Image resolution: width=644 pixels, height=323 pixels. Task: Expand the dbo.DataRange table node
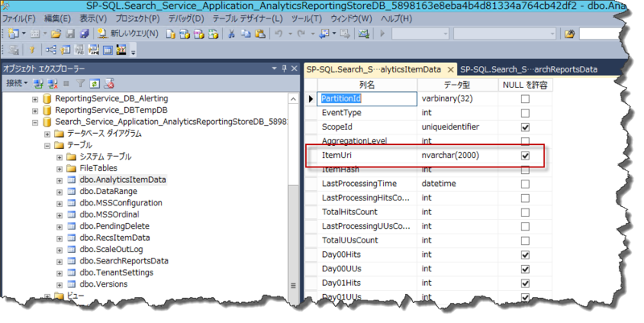(60, 192)
